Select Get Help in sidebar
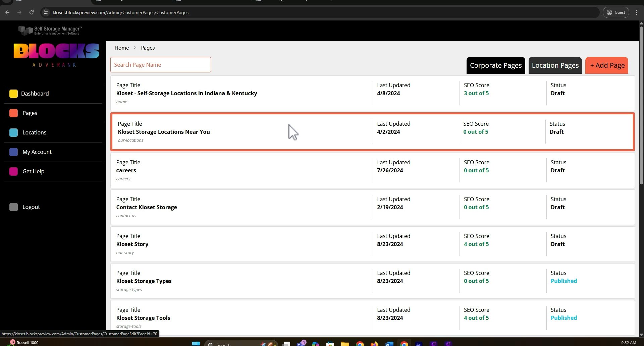Screen dimensions: 644x346 [33, 171]
